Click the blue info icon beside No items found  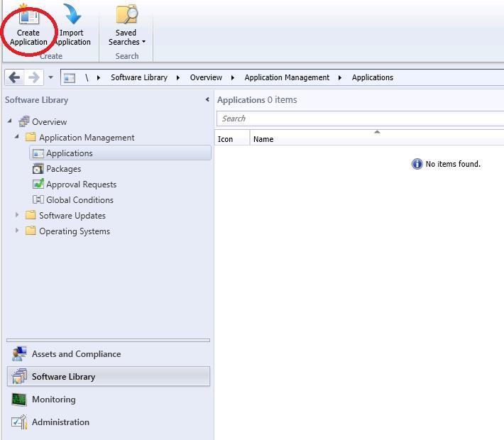pos(417,164)
